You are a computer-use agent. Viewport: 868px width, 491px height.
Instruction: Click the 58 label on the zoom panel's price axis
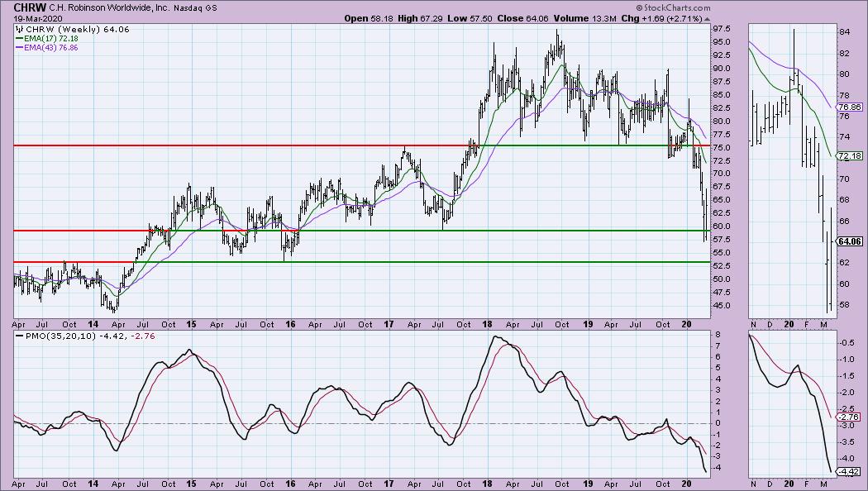[844, 305]
